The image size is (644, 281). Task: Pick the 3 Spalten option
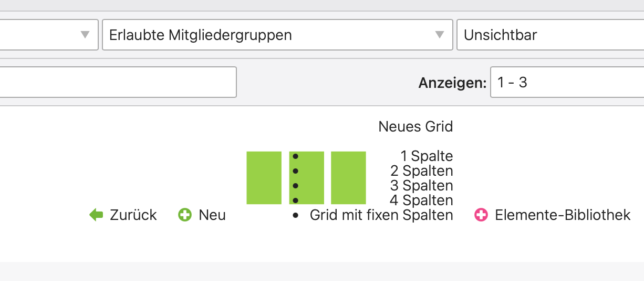(421, 186)
